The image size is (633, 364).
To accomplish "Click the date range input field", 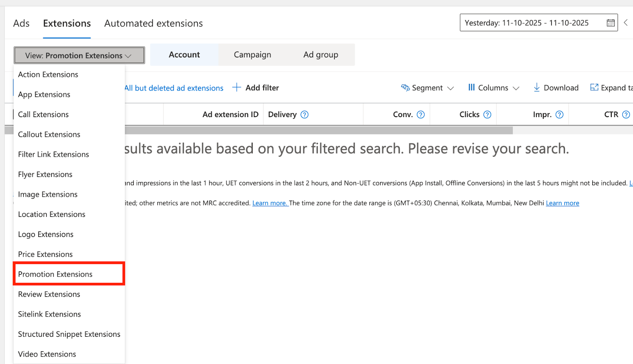I will (530, 23).
